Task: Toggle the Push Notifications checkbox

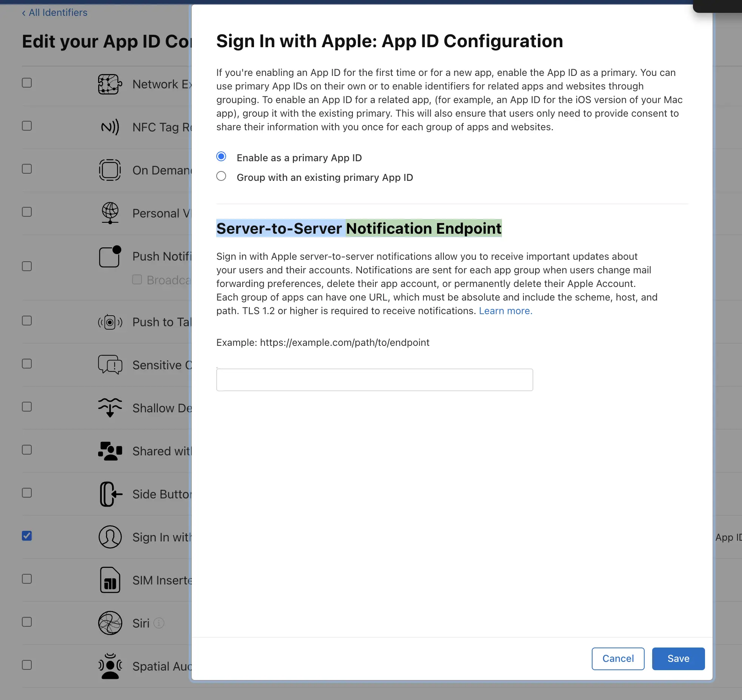Action: [27, 266]
